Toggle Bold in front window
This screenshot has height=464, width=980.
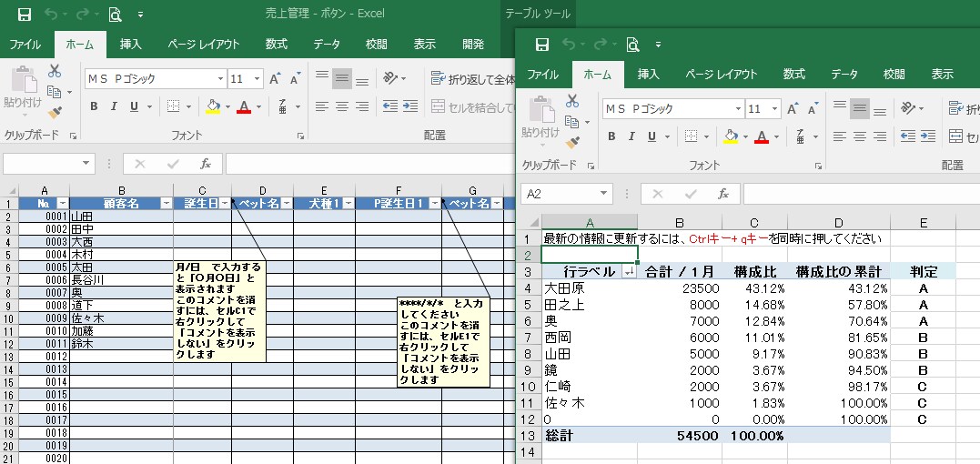click(611, 136)
